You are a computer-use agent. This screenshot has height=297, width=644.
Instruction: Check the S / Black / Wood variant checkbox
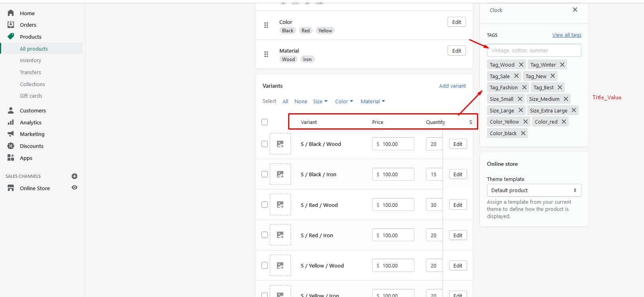coord(265,144)
